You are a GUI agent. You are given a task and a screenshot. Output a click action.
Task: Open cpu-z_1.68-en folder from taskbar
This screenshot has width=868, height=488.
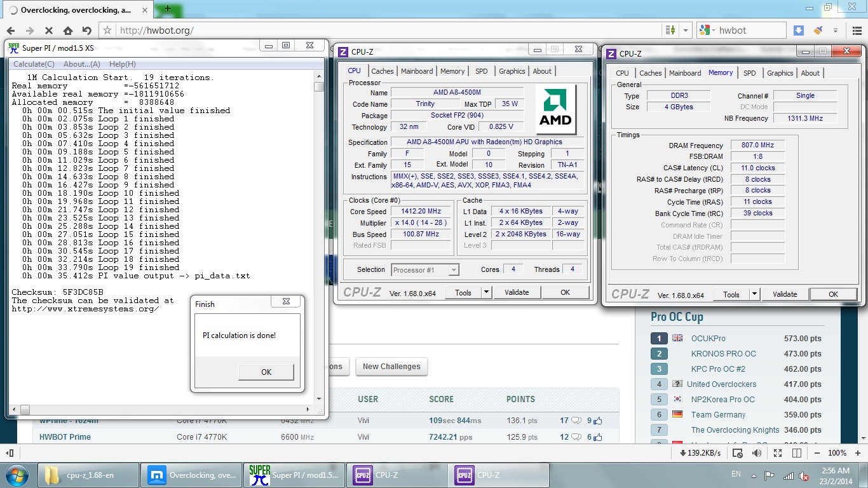pyautogui.click(x=89, y=475)
